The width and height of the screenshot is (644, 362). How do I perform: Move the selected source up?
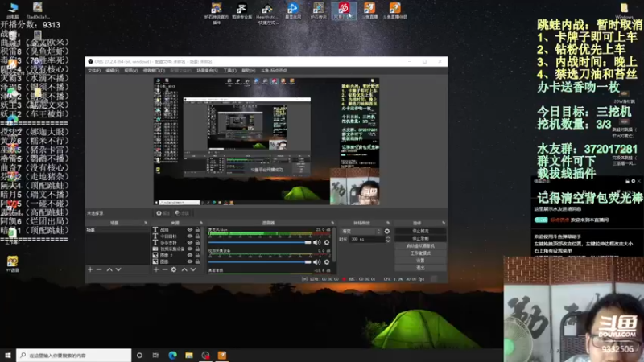point(184,269)
